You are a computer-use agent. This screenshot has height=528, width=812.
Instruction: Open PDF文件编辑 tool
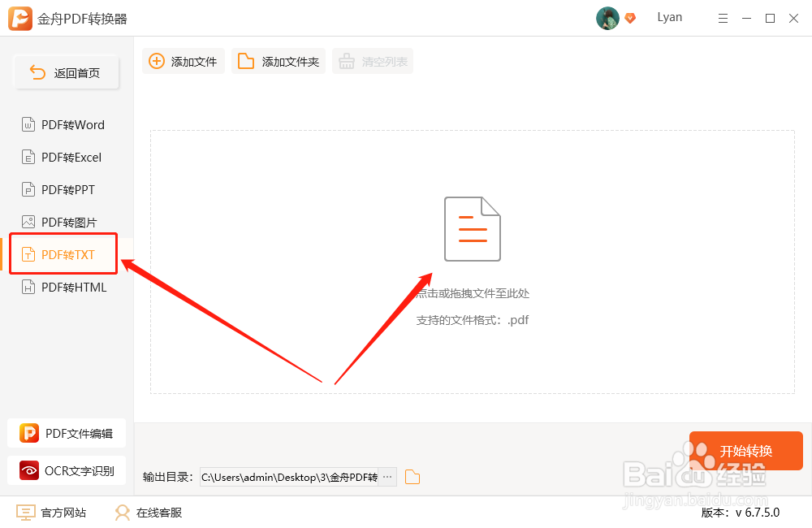coord(67,433)
